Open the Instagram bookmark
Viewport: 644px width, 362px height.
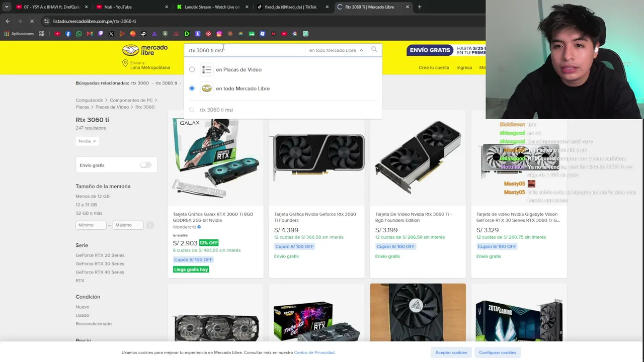(219, 34)
